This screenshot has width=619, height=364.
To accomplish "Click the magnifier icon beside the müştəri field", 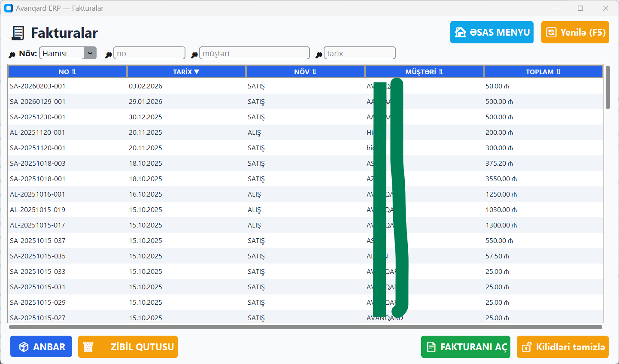I will pos(194,55).
